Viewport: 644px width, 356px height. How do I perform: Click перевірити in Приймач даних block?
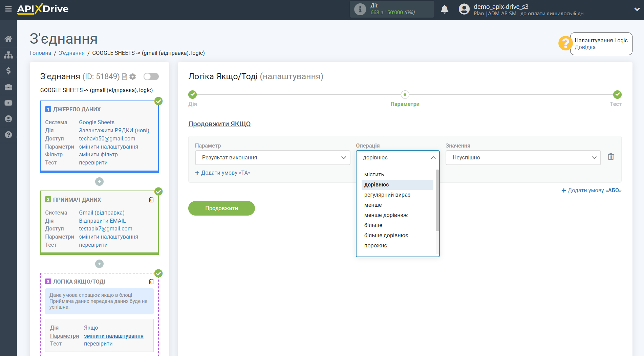tap(93, 245)
